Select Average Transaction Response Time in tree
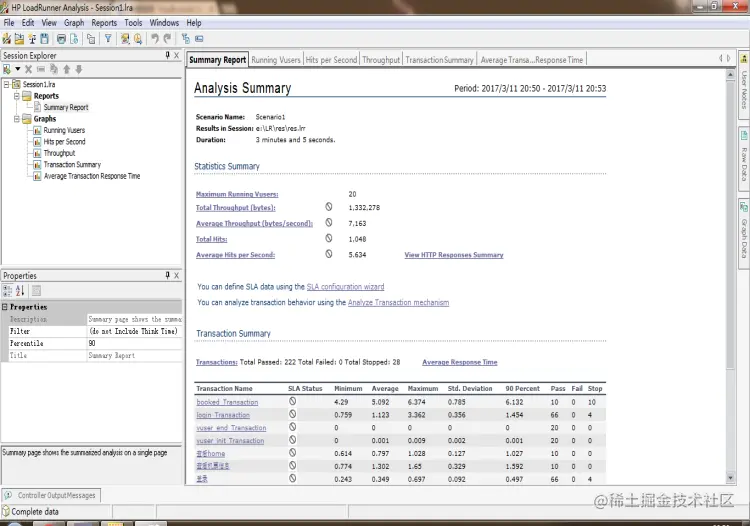This screenshot has width=751, height=526. pos(92,176)
